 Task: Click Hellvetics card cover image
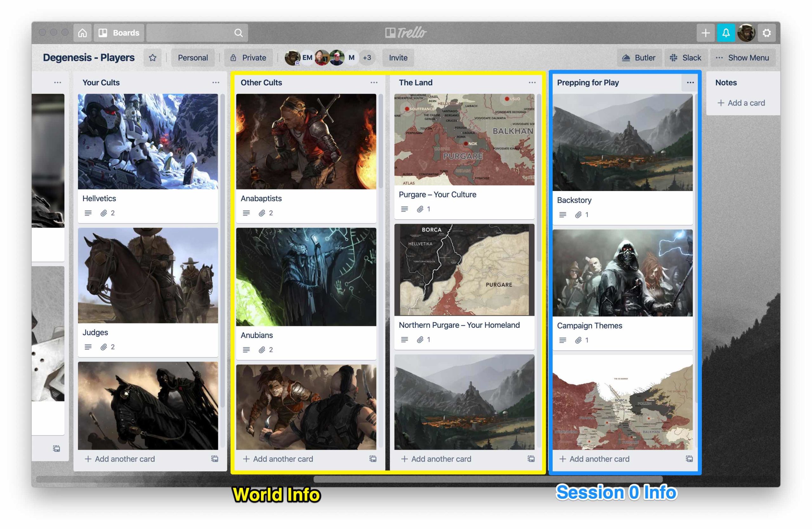pos(148,142)
